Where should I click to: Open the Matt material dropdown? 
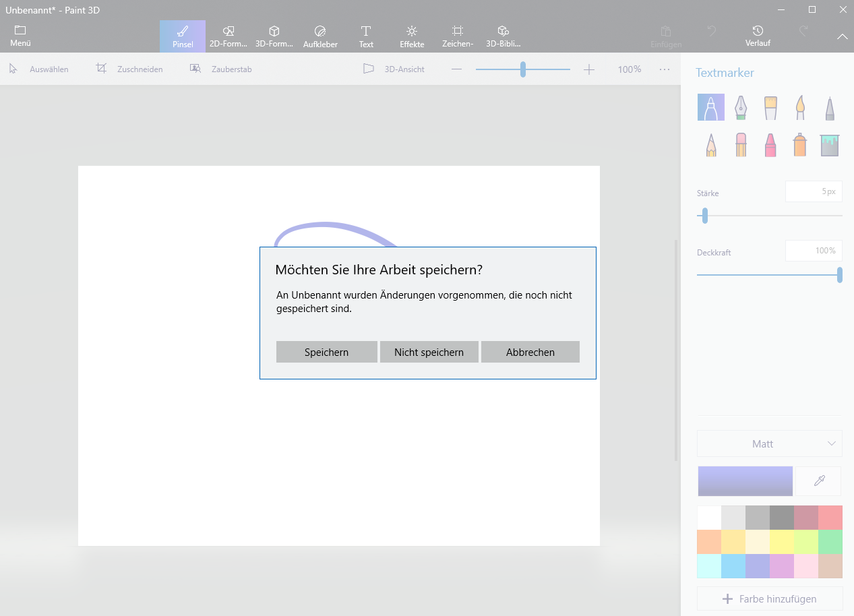(x=770, y=443)
